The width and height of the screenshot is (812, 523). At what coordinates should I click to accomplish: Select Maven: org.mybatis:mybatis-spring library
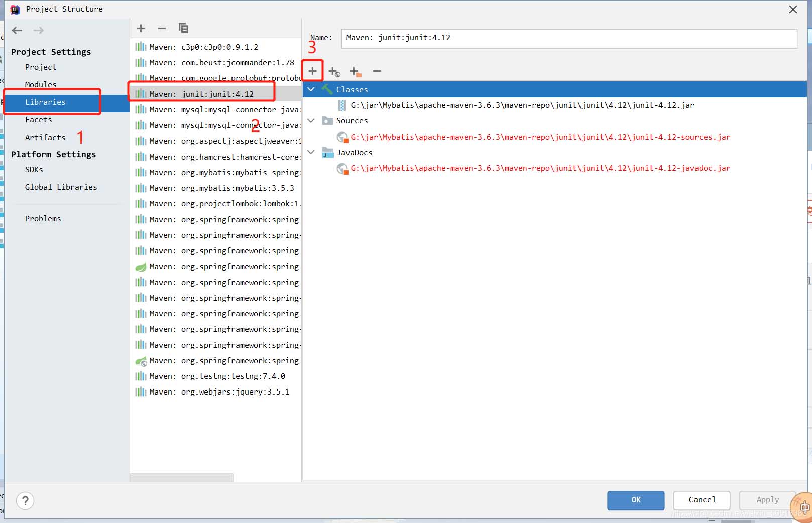coord(215,173)
